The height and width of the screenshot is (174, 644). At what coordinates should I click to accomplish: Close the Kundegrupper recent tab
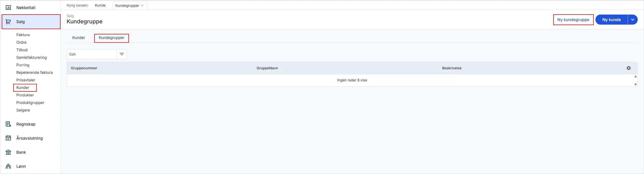142,6
